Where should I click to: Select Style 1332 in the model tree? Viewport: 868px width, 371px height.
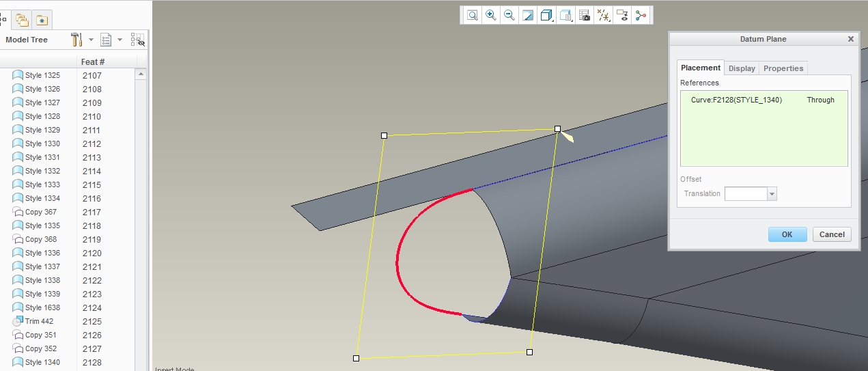(x=42, y=171)
